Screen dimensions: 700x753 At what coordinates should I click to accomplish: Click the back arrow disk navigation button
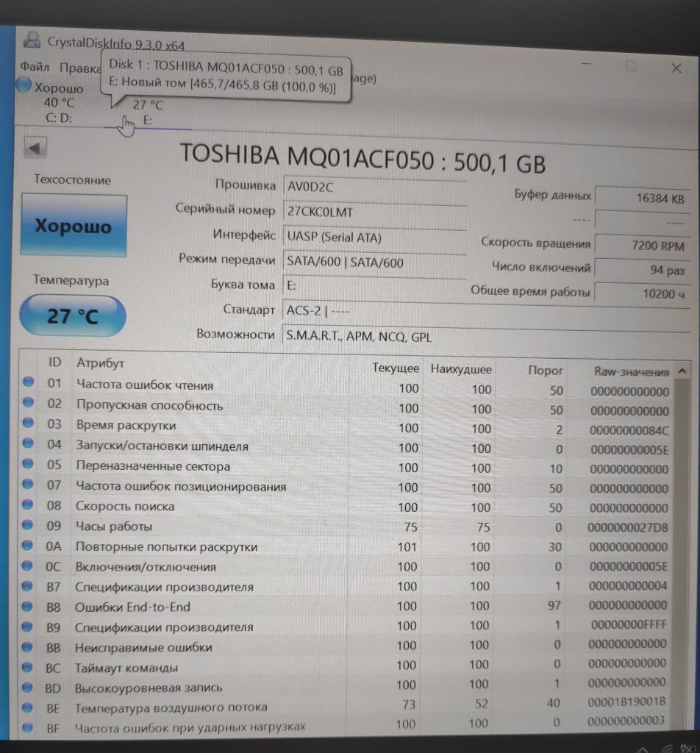(x=35, y=148)
